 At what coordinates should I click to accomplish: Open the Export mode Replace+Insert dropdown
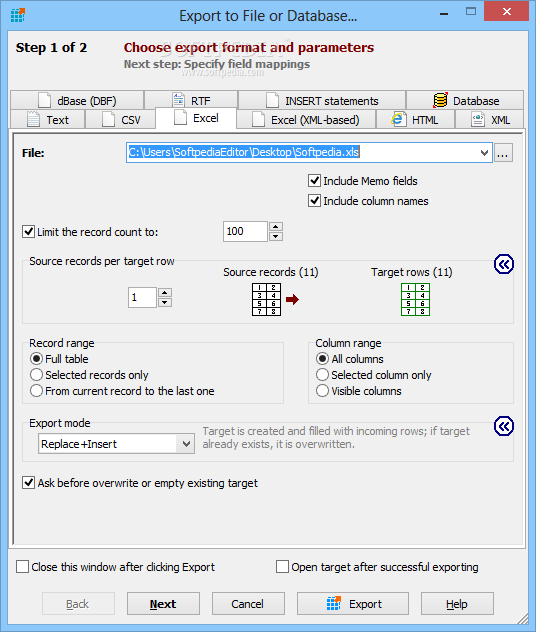pyautogui.click(x=116, y=444)
